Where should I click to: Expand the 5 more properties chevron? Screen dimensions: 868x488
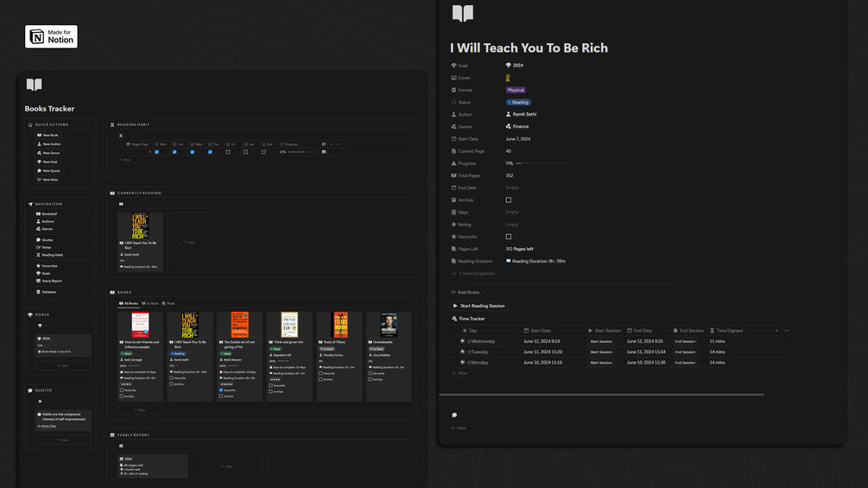click(x=454, y=273)
